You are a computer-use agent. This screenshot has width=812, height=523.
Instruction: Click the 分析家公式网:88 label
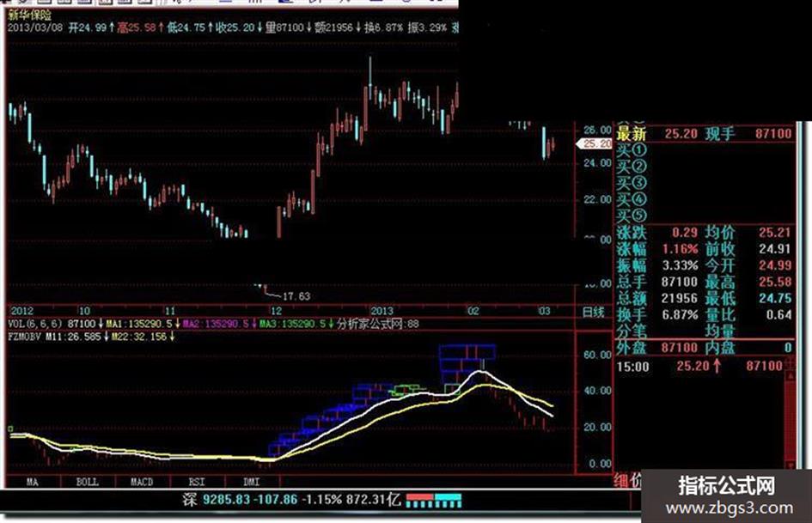[x=378, y=324]
